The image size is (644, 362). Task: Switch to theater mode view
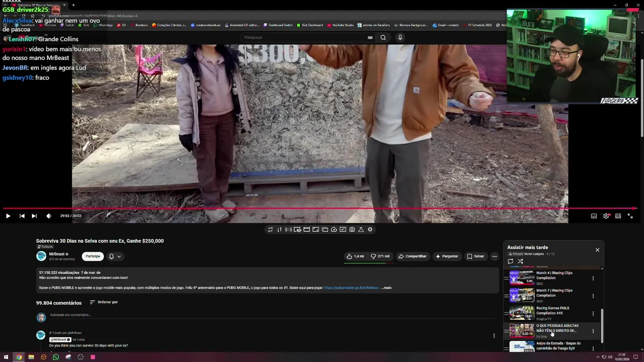(x=618, y=216)
